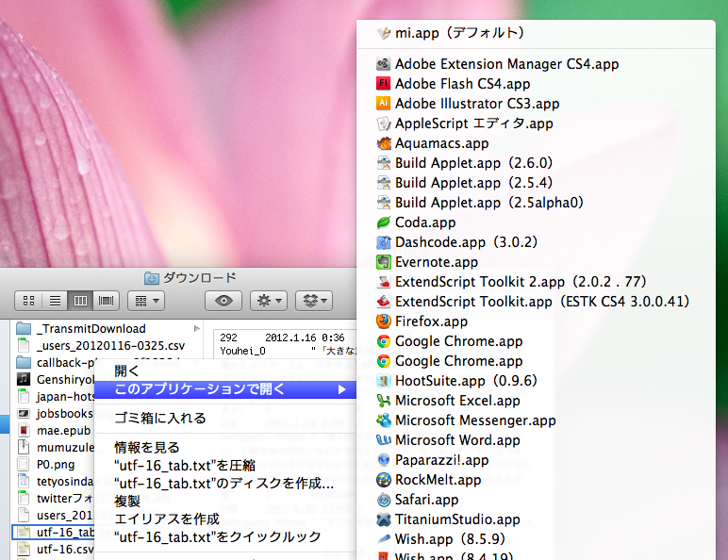Click the Evernote elephant icon
Image resolution: width=728 pixels, height=560 pixels.
click(x=383, y=262)
